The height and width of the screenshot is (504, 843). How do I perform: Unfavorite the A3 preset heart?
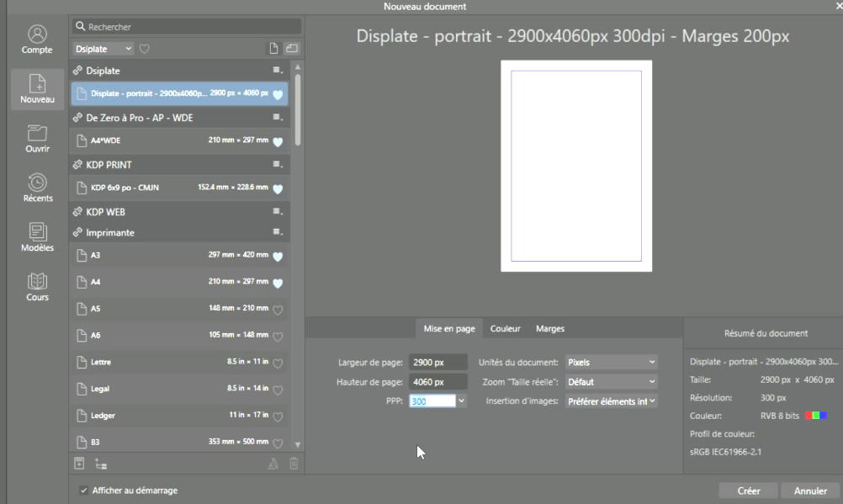(x=278, y=256)
